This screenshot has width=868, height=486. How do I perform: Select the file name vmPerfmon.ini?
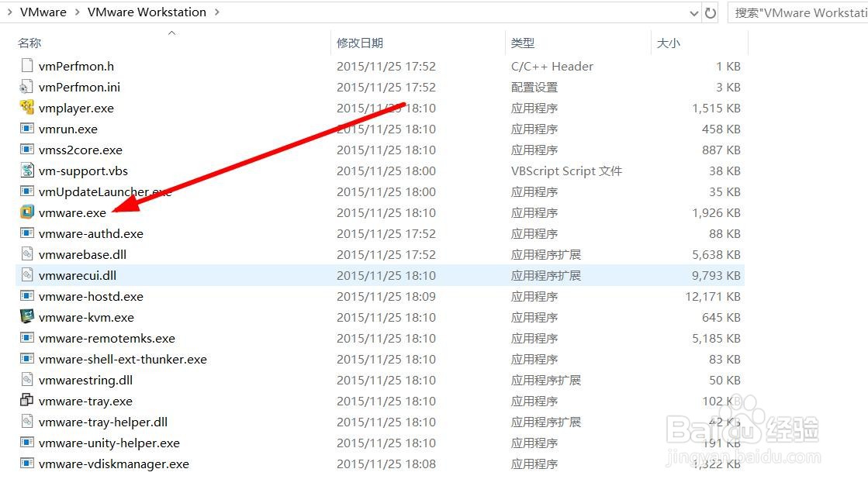coord(79,88)
